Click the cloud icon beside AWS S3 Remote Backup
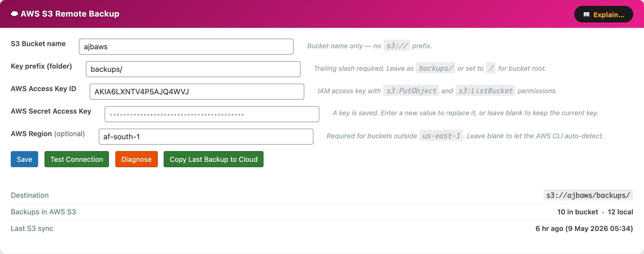This screenshot has width=644, height=254. tap(14, 14)
